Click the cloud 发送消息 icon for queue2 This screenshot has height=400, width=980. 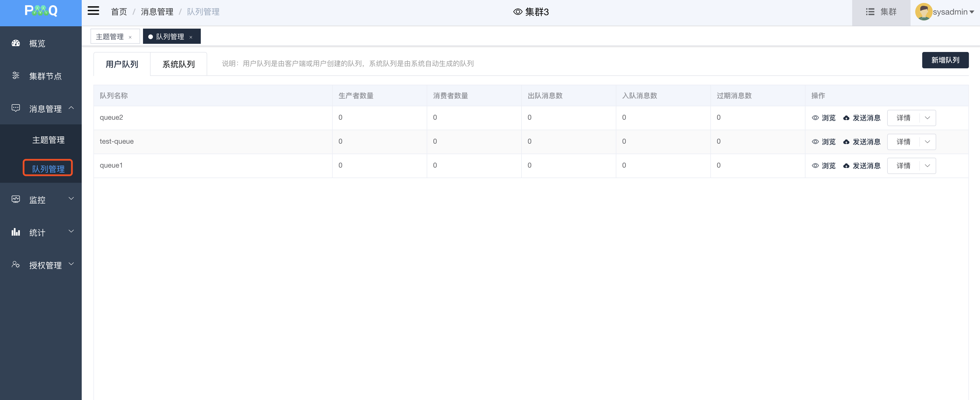[x=846, y=118]
